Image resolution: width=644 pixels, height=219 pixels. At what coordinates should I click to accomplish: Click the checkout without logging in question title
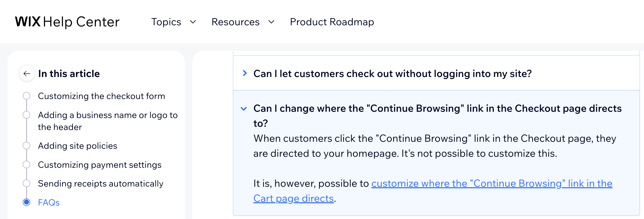click(392, 73)
